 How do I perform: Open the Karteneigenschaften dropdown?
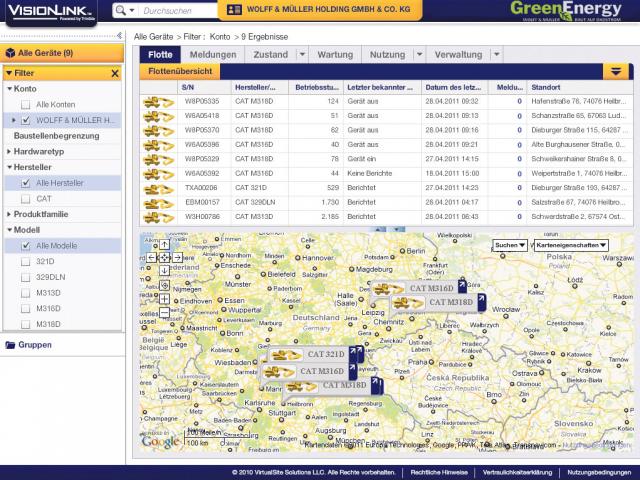tap(571, 245)
